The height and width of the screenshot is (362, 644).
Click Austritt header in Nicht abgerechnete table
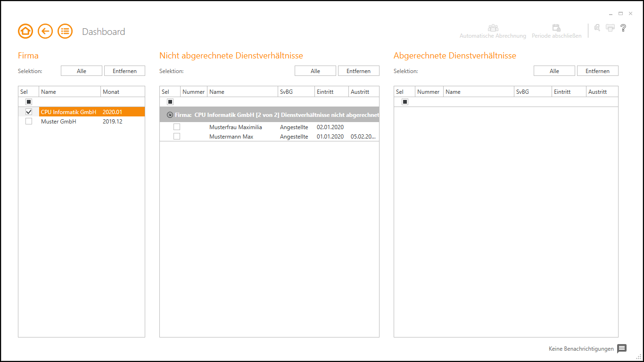coord(364,91)
